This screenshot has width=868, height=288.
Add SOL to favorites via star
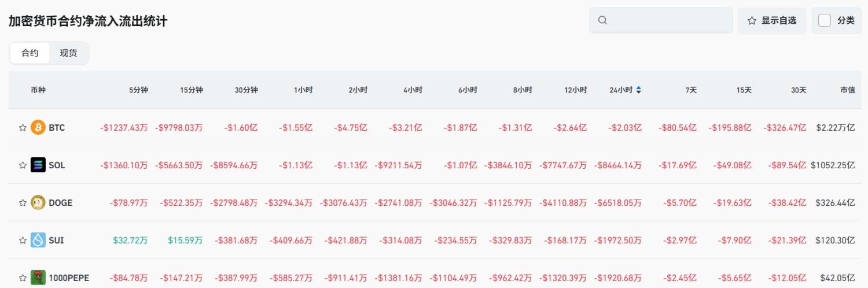coord(23,165)
